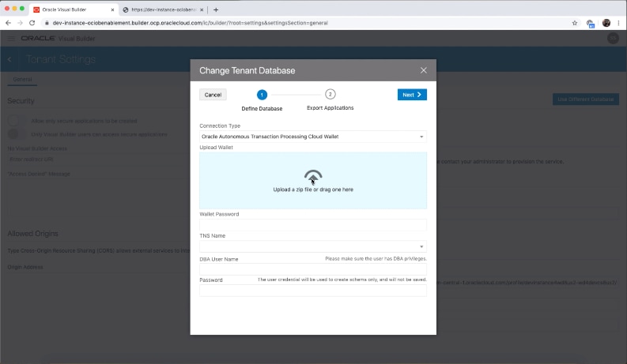
Task: Focus the DBA User Name field
Action: click(x=312, y=269)
